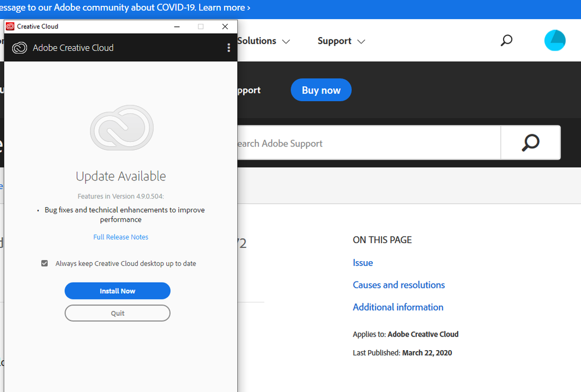Click the Creative Cloud app icon in title bar
Screen dimensions: 581x392
tap(10, 26)
